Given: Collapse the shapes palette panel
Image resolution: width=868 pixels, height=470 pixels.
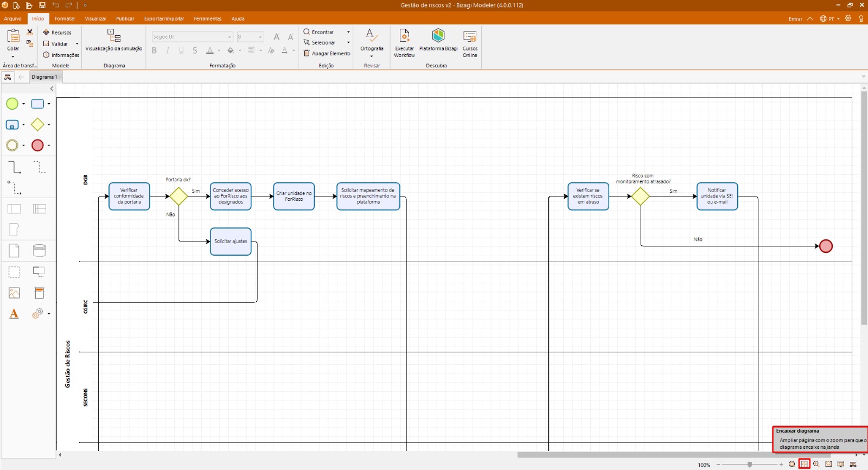Looking at the screenshot, I should coord(52,89).
